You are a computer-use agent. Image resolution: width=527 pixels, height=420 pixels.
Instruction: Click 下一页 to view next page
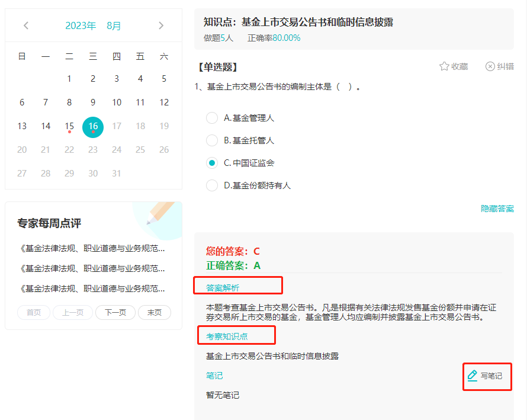coord(115,312)
